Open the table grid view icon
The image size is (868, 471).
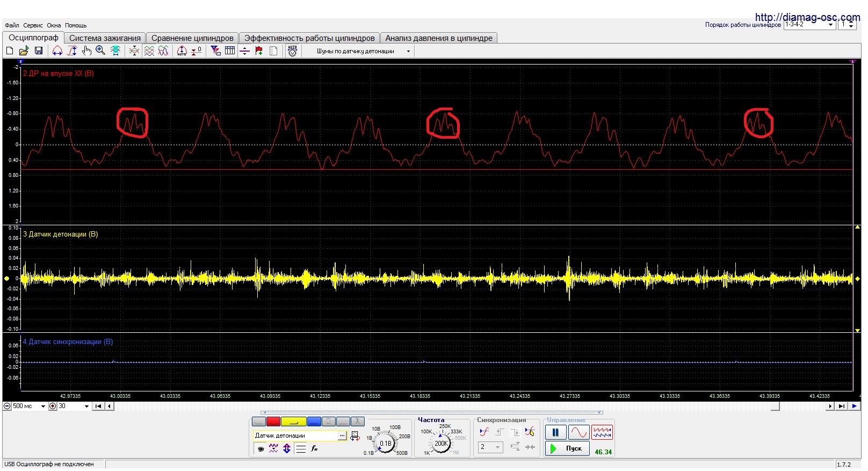(x=230, y=51)
